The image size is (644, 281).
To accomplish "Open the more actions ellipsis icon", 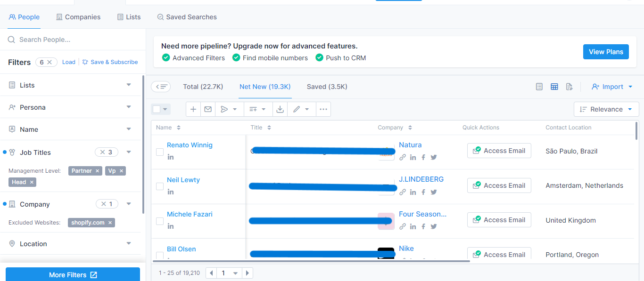I will [323, 109].
